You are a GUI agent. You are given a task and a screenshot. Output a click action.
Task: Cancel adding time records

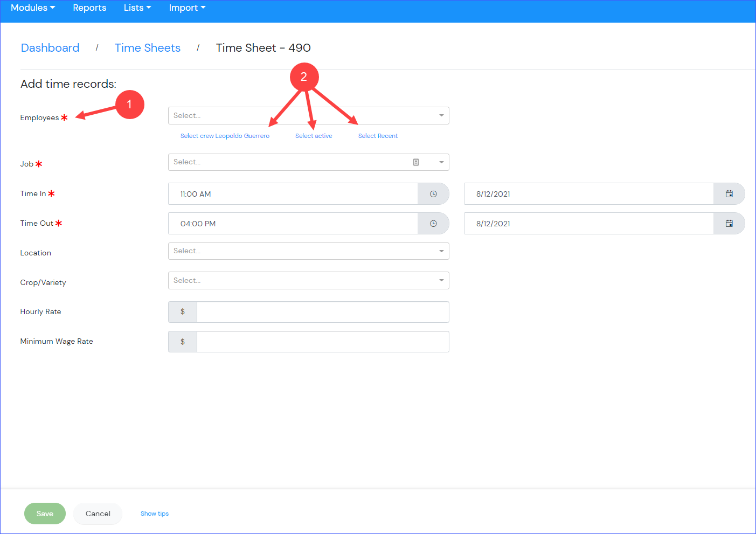98,514
